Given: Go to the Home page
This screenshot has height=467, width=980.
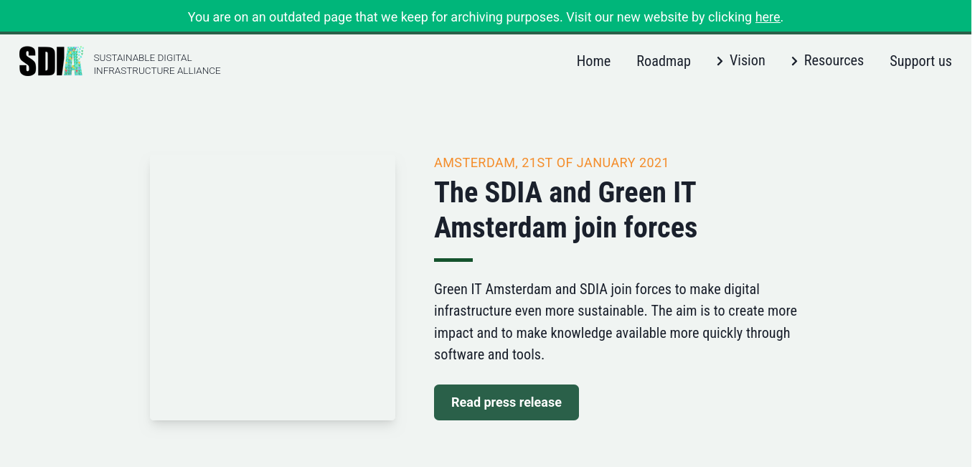Looking at the screenshot, I should click(x=593, y=61).
